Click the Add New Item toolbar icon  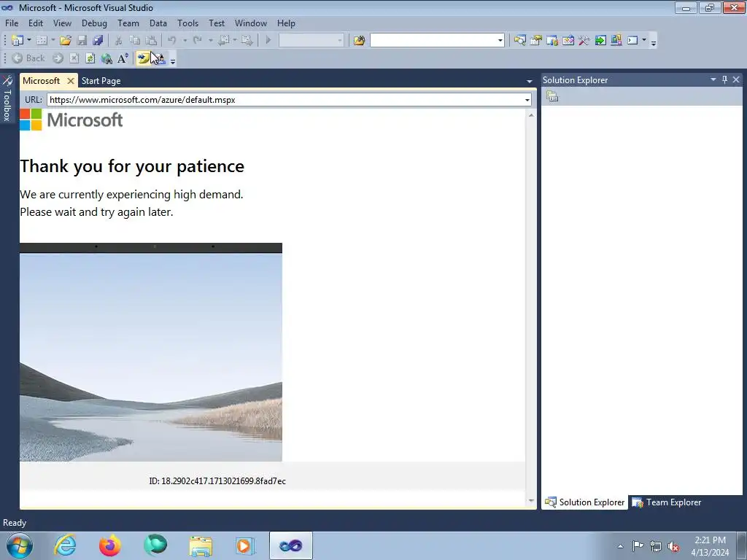[x=42, y=41]
